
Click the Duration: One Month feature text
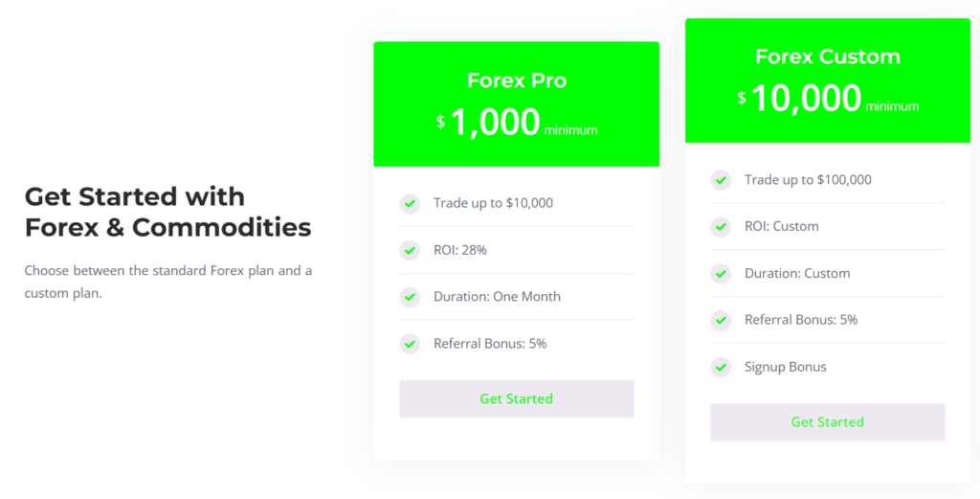coord(497,297)
